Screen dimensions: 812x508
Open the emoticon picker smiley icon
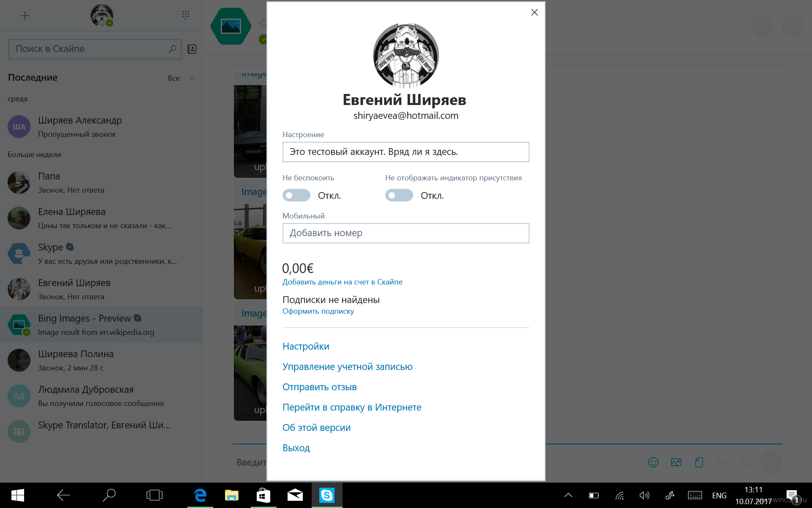tap(653, 462)
